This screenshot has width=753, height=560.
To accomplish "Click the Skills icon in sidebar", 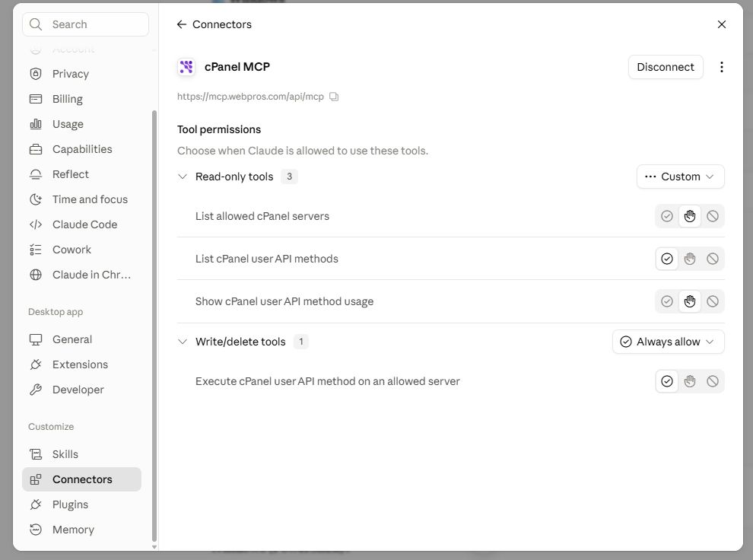I will 36,454.
